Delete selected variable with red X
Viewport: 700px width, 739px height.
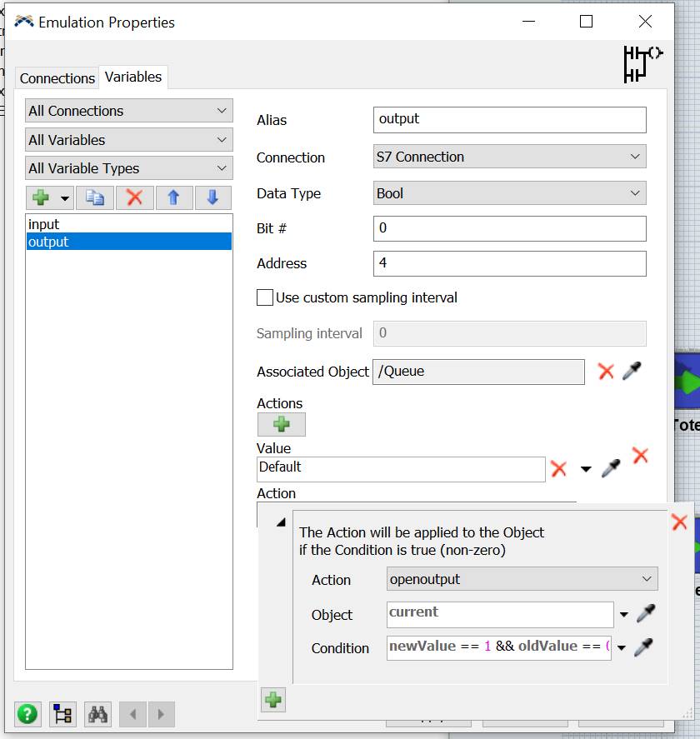(x=134, y=198)
